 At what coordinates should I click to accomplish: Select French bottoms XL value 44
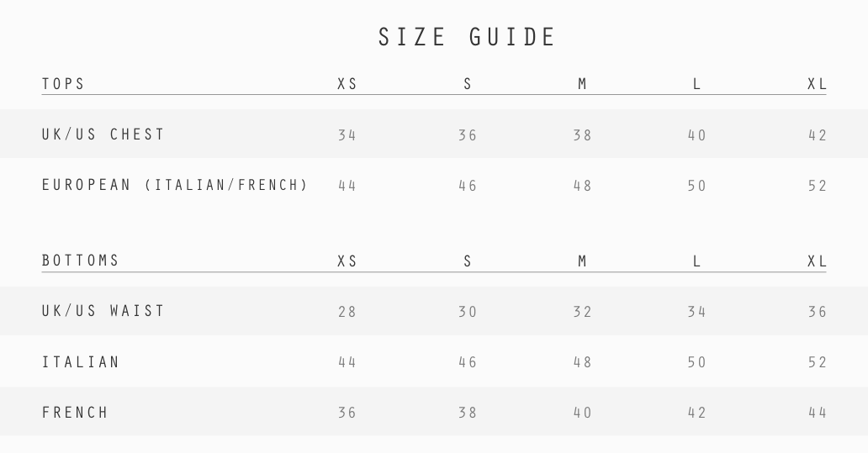pos(817,413)
